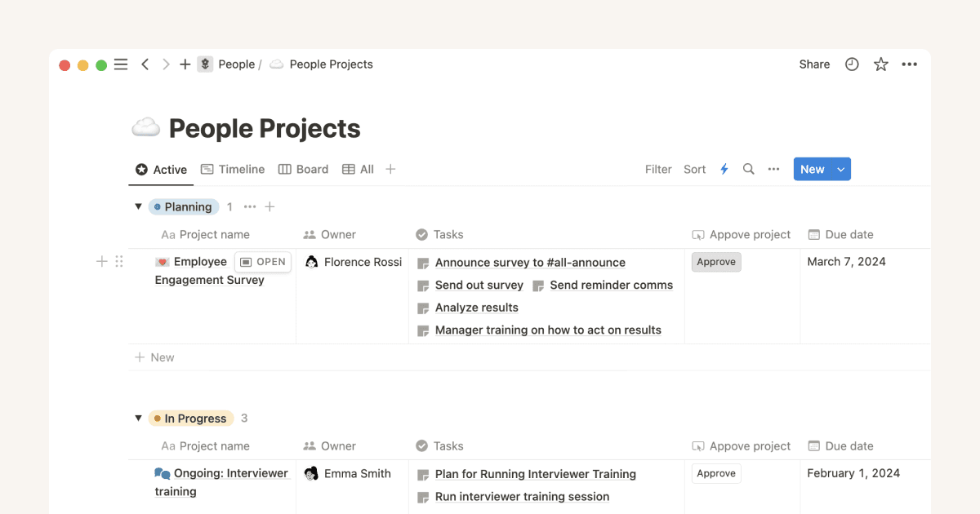Click the drag handle beside Employee Engagement Survey
The height and width of the screenshot is (514, 980).
[x=119, y=261]
